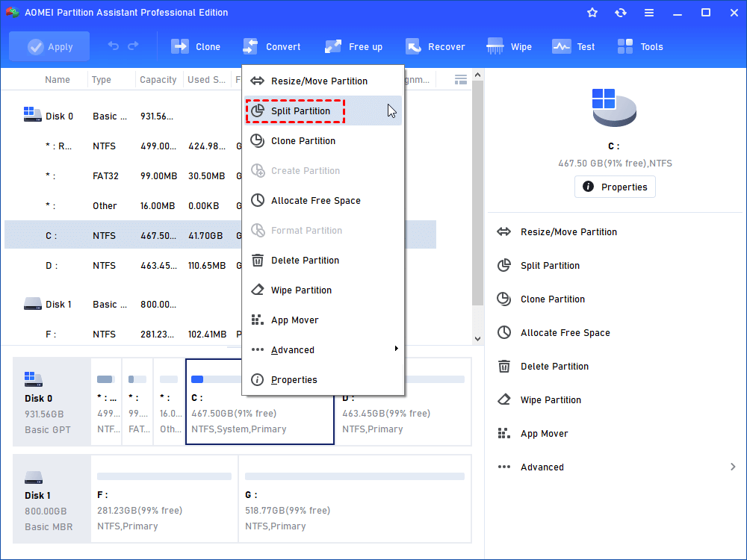747x560 pixels.
Task: Click Allocate Free Space in right panel
Action: (x=553, y=333)
